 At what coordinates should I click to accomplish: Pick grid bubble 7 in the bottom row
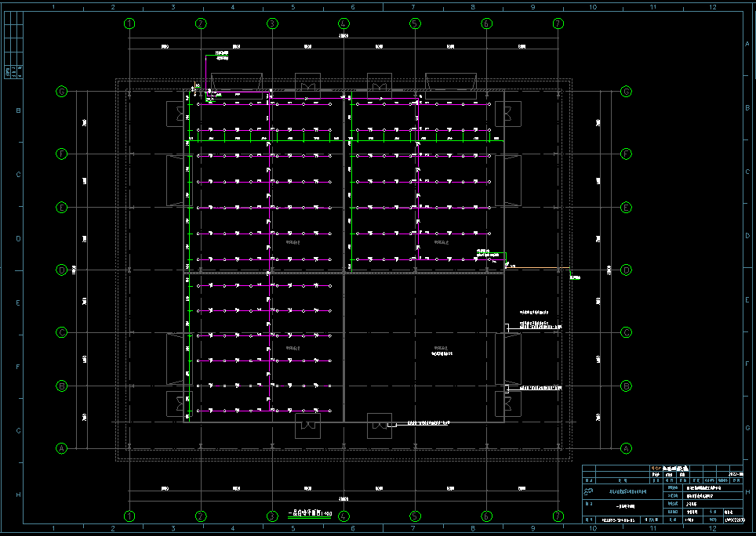pyautogui.click(x=558, y=516)
